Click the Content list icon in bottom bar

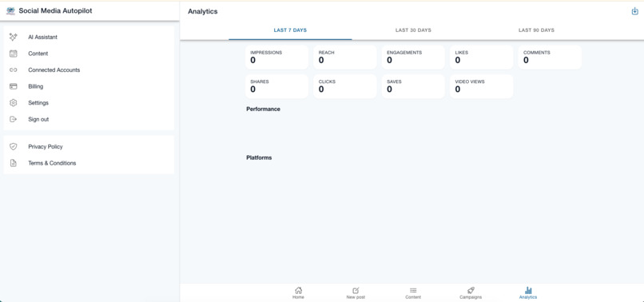(x=413, y=291)
